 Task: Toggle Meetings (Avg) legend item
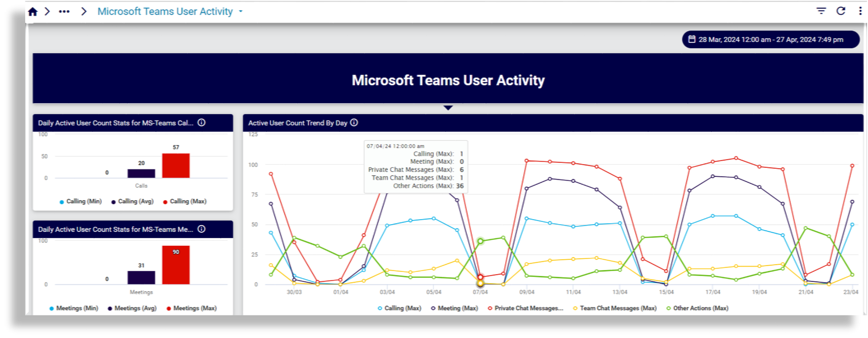tap(132, 308)
